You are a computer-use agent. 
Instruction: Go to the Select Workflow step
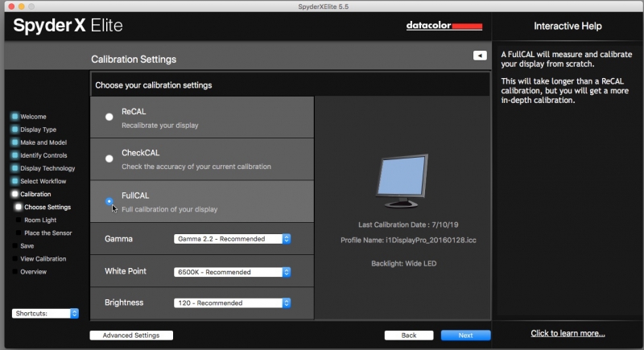point(43,181)
